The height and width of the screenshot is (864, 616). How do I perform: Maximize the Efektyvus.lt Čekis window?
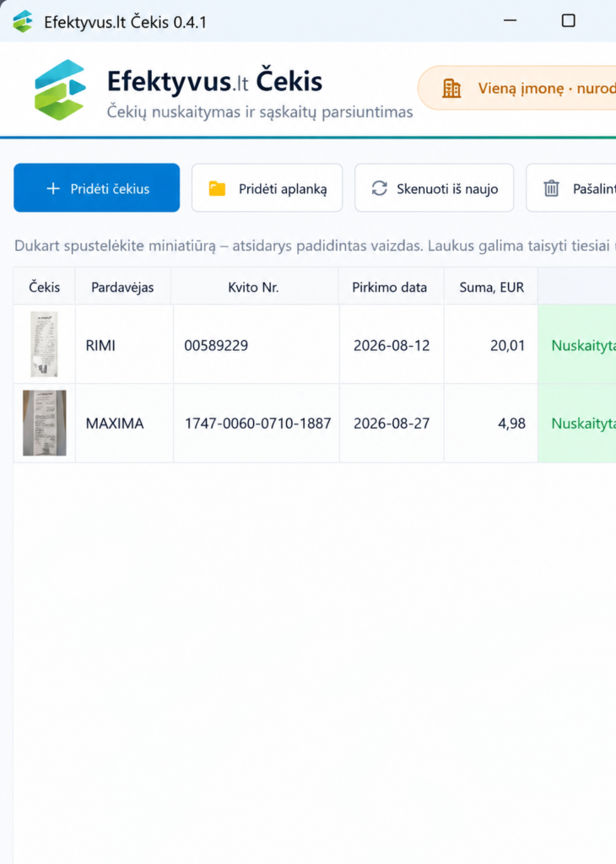coord(568,21)
